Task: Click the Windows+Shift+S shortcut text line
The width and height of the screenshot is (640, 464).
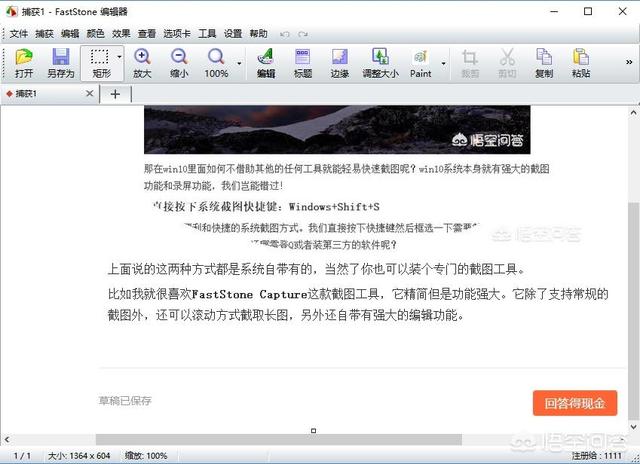Action: 266,207
